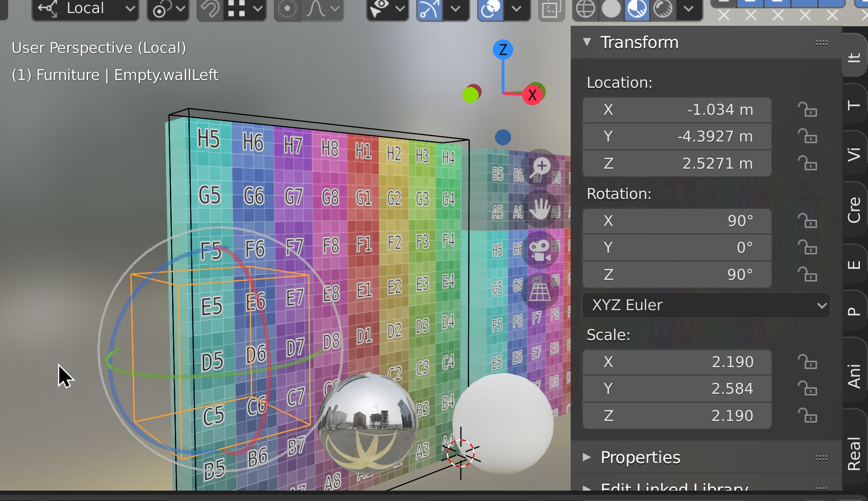Open the Local transform orientation dropdown
The image size is (868, 501).
85,9
